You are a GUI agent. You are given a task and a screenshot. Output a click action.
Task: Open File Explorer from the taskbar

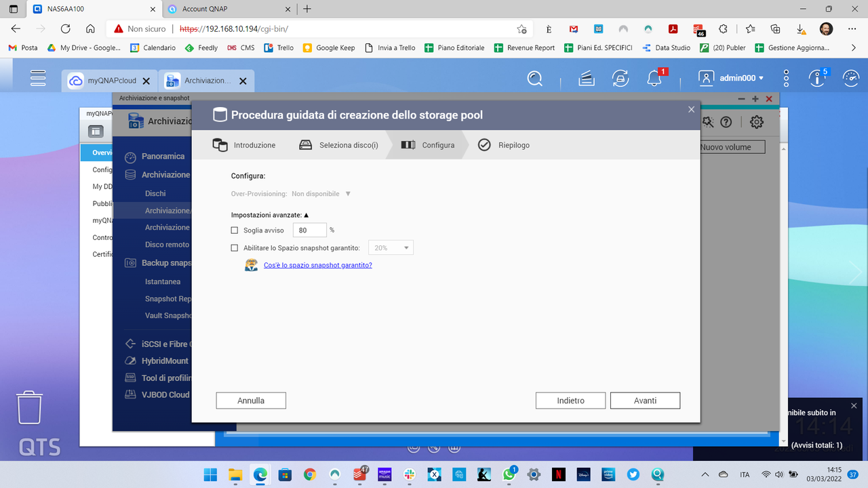pos(235,474)
